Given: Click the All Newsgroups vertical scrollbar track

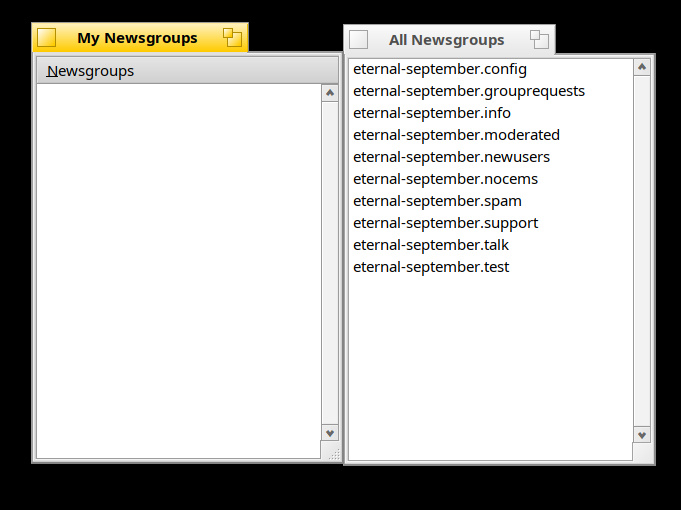Looking at the screenshot, I should 642,250.
